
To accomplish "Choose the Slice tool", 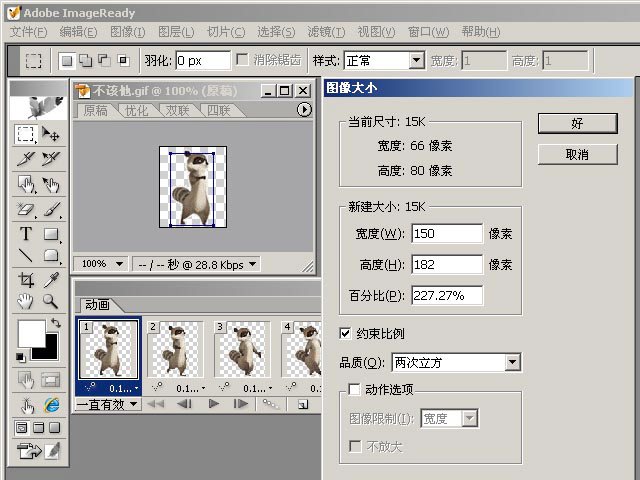I will tap(26, 159).
